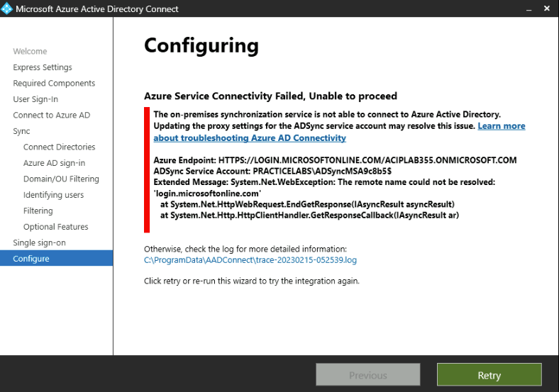559x392 pixels.
Task: Click the GetResponseCallback stack trace line
Action: click(x=309, y=215)
